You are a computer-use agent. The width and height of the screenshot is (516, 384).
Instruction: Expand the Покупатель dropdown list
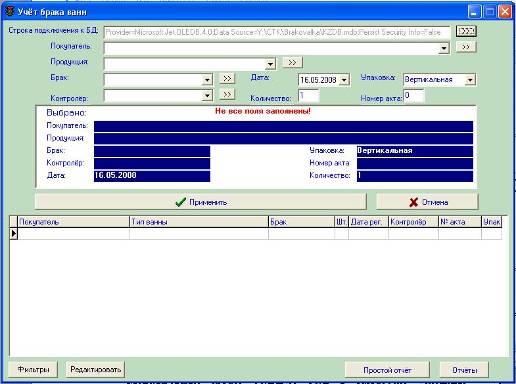(444, 48)
